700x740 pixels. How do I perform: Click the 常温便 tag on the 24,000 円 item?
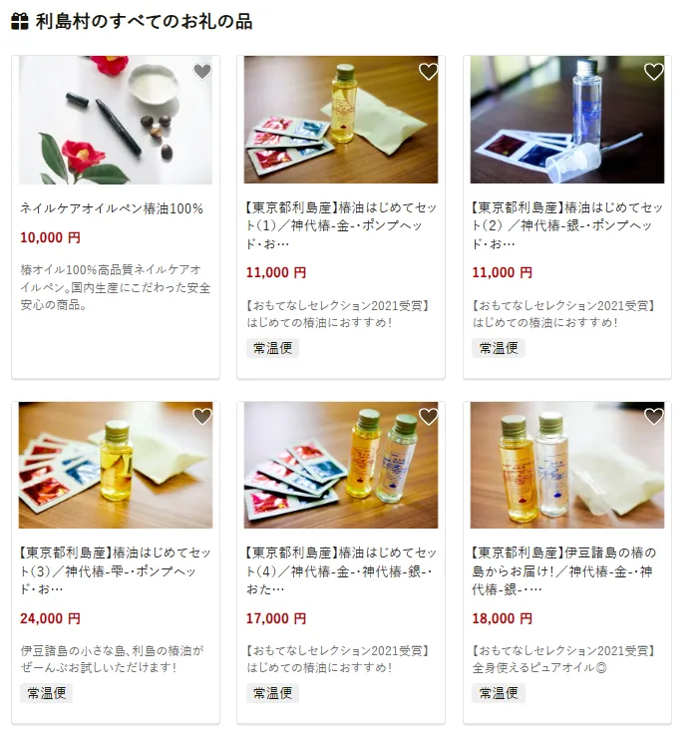[x=46, y=693]
